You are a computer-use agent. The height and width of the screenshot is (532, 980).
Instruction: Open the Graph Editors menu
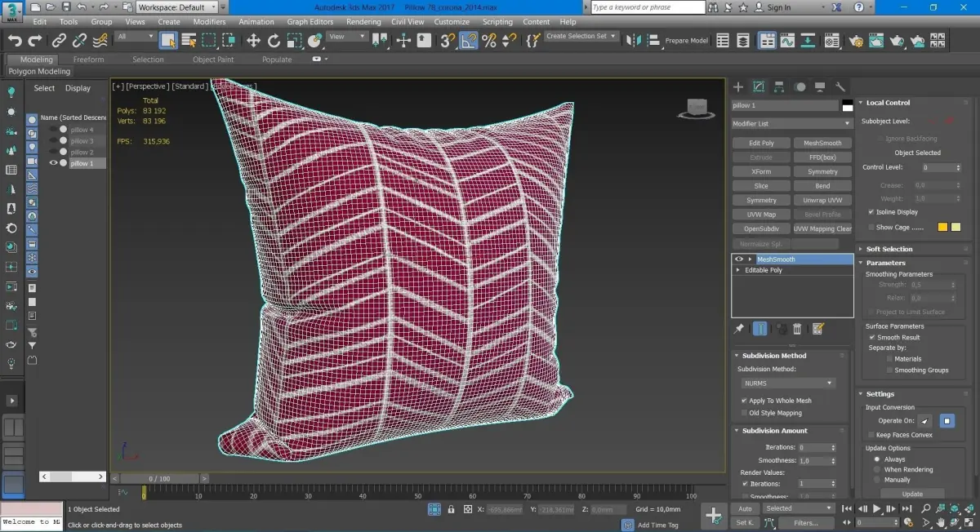(x=310, y=22)
